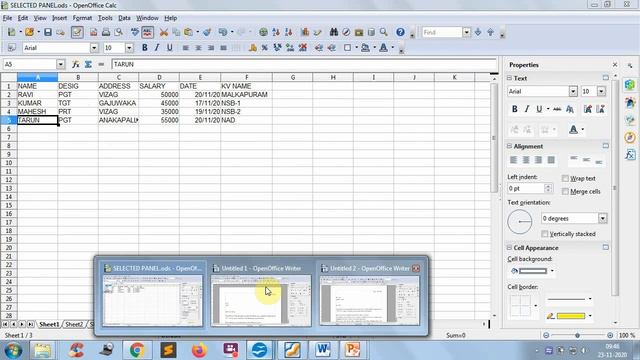Click the Windows Start button

pos(13,350)
